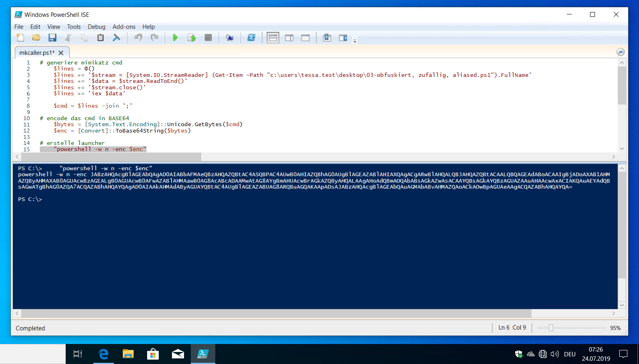639x364 pixels.
Task: Click the Undo arrow icon
Action: click(x=138, y=38)
